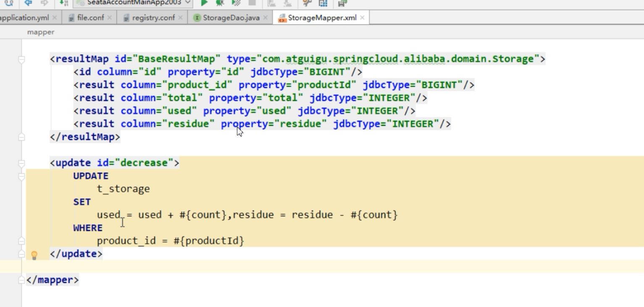Viewport: 644px width, 307px height.
Task: Click the mapper breadcrumb
Action: coord(41,32)
